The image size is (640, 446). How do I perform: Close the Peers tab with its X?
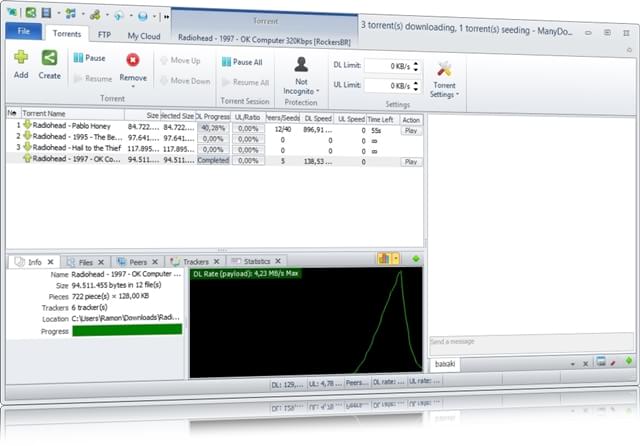[x=155, y=262]
